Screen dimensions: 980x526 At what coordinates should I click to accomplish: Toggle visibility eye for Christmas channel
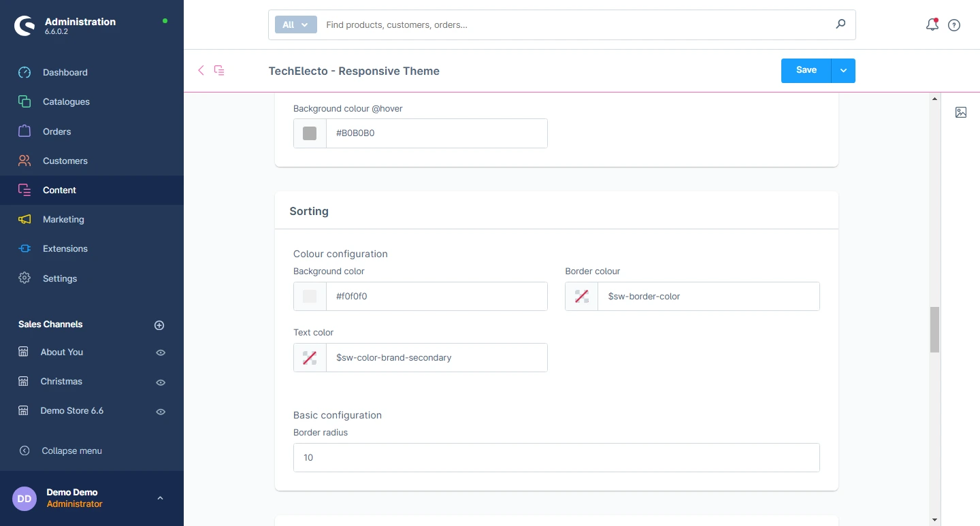(x=161, y=382)
